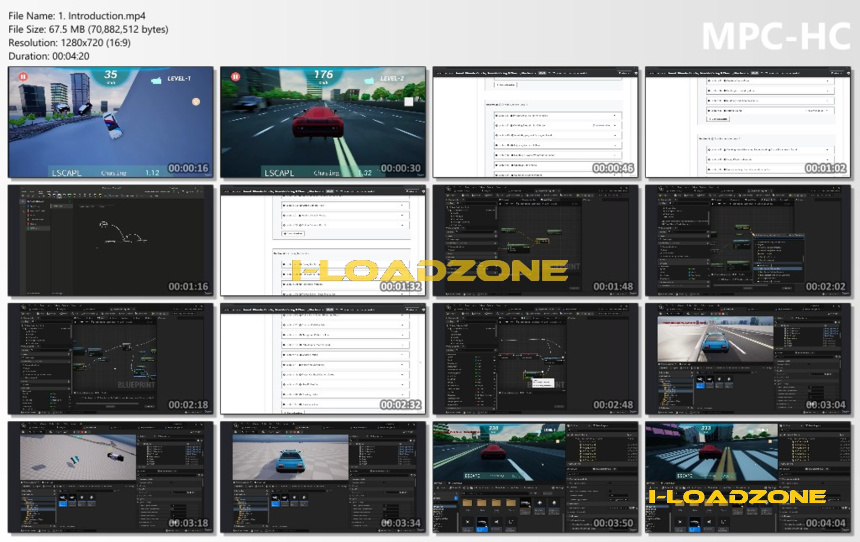The height and width of the screenshot is (542, 860).
Task: Open the blue car viewport thumbnail at 00:03:04
Action: tap(748, 359)
